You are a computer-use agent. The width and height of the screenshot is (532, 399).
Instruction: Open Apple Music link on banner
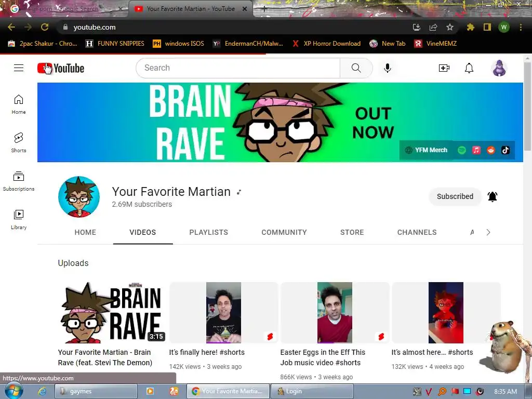point(476,150)
